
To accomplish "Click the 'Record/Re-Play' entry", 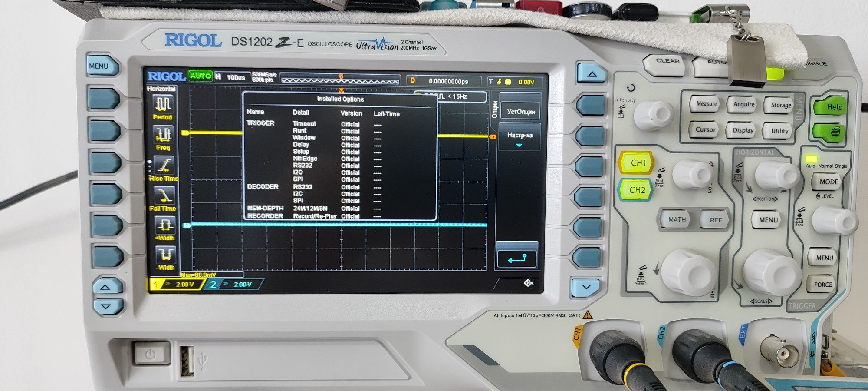I will 315,216.
